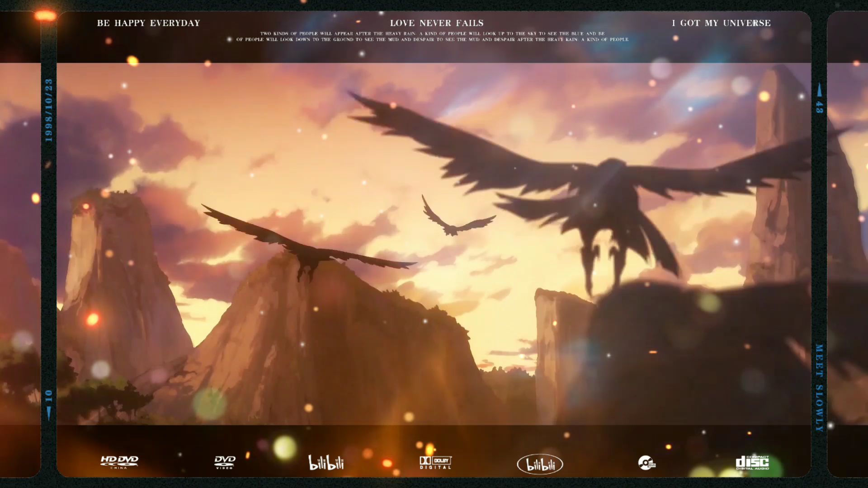Click the "BE HAPPY EVERYDAY" text
The image size is (868, 488).
click(148, 23)
